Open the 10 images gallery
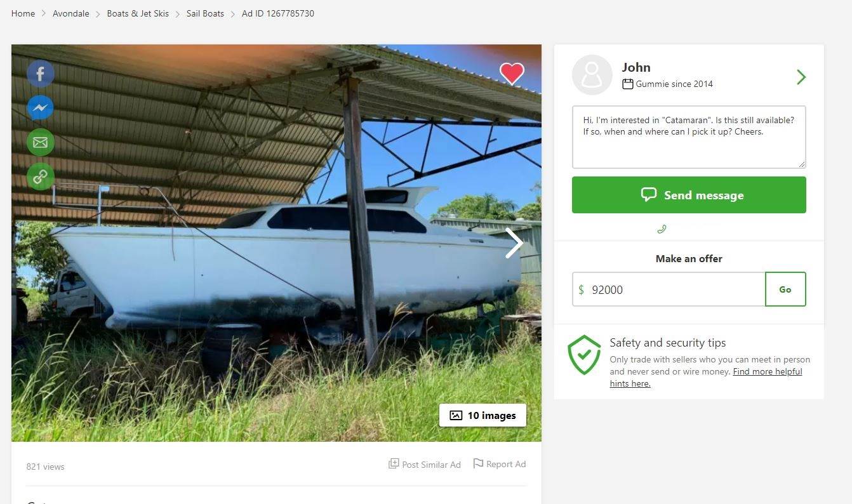852x504 pixels. pyautogui.click(x=483, y=415)
